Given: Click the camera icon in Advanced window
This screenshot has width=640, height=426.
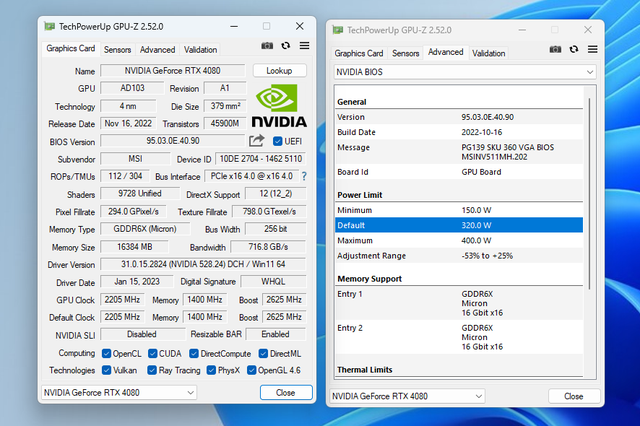Looking at the screenshot, I should (556, 49).
